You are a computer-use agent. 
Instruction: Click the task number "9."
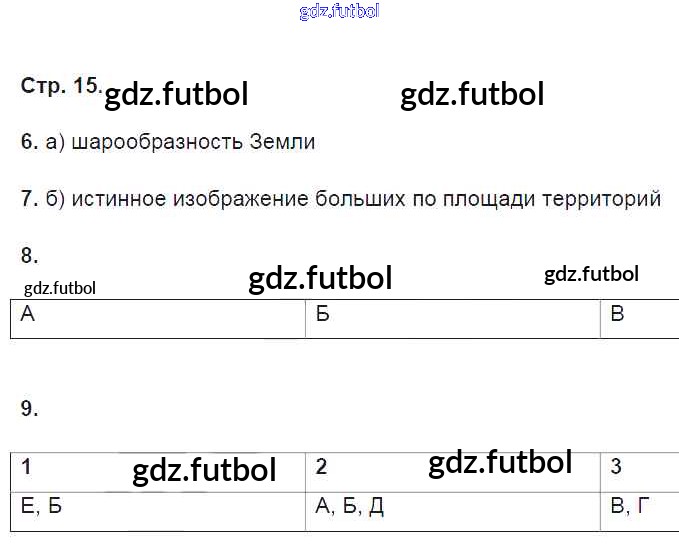[29, 408]
